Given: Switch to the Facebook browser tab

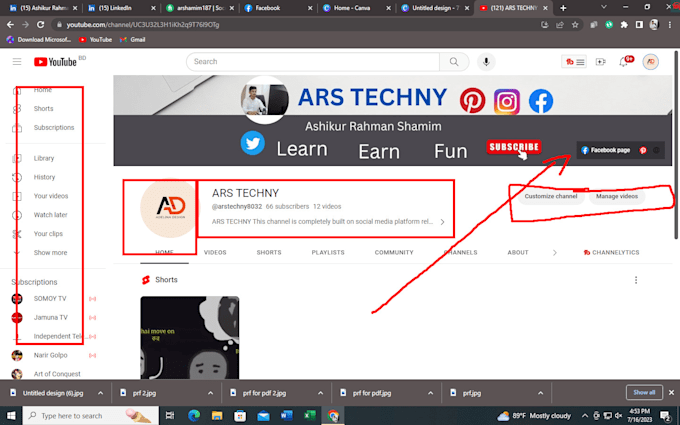Looking at the screenshot, I should [276, 8].
